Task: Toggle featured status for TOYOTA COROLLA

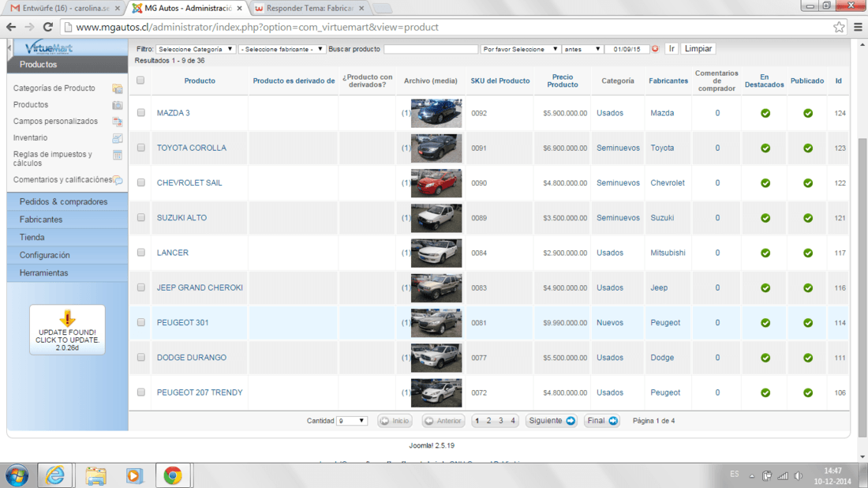Action: [765, 148]
